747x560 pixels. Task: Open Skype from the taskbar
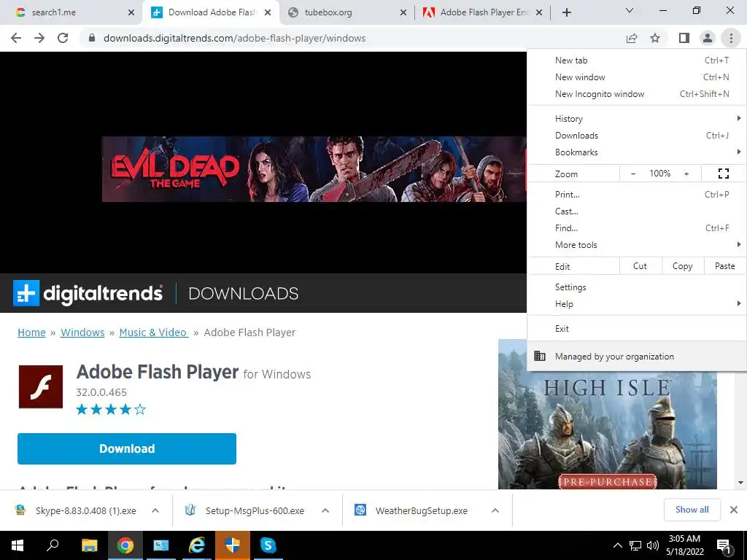(268, 545)
